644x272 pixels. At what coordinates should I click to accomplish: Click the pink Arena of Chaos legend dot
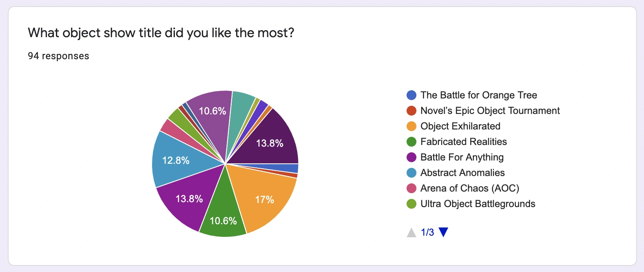tap(411, 188)
